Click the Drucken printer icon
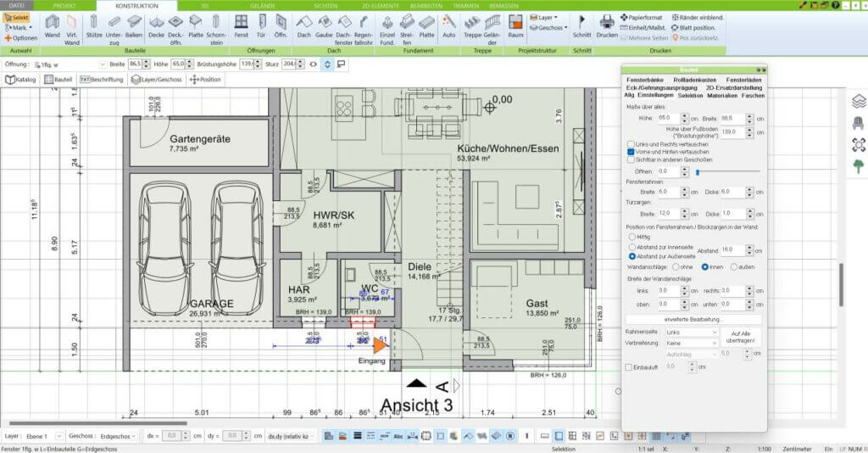The height and width of the screenshot is (453, 868). 607,25
